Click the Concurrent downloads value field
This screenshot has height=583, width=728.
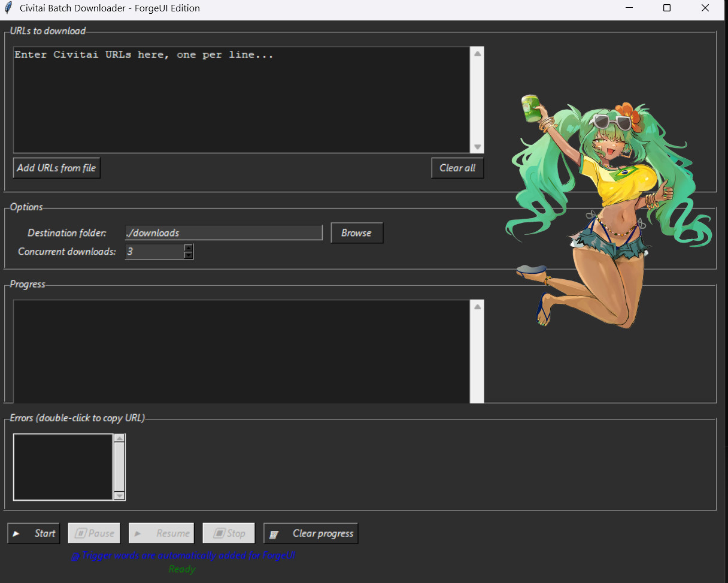pyautogui.click(x=154, y=252)
